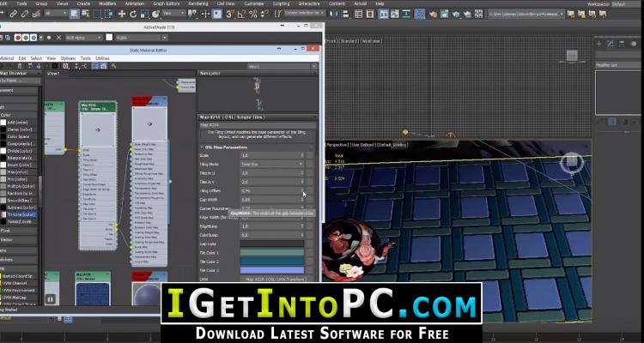Image resolution: width=644 pixels, height=343 pixels.
Task: Enable blue channel in ActiveShade window
Action: pyautogui.click(x=33, y=38)
